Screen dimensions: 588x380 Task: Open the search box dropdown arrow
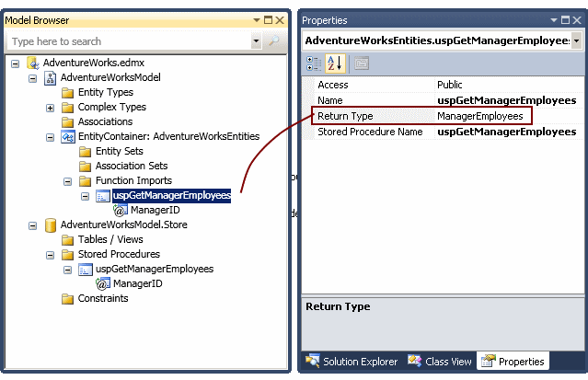tap(256, 41)
